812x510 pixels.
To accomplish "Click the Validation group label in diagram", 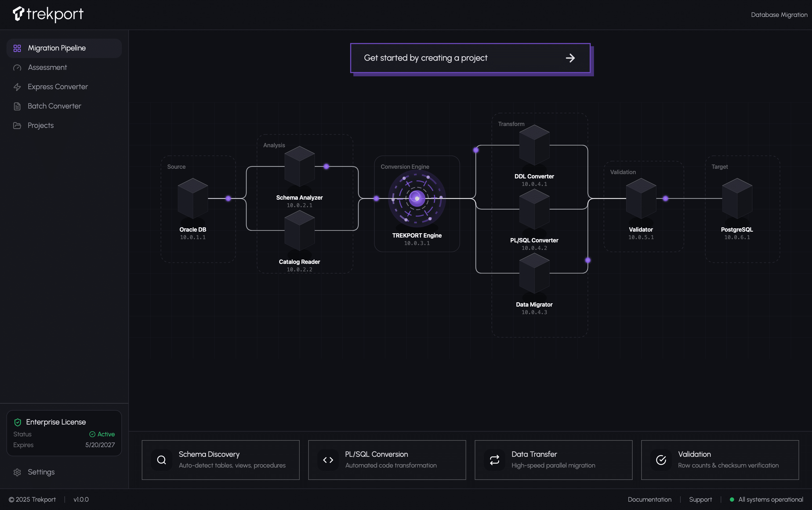I will 623,172.
